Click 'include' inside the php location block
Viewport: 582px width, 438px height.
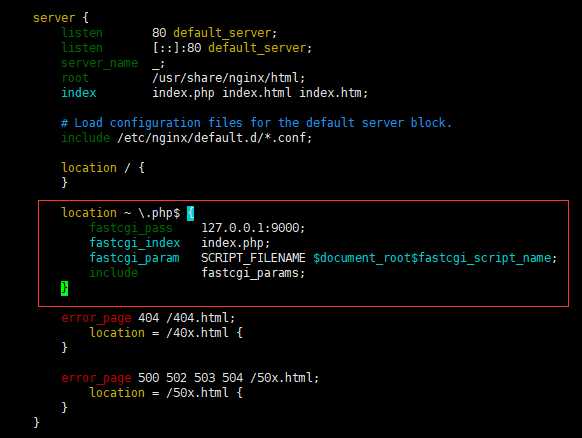tap(114, 273)
